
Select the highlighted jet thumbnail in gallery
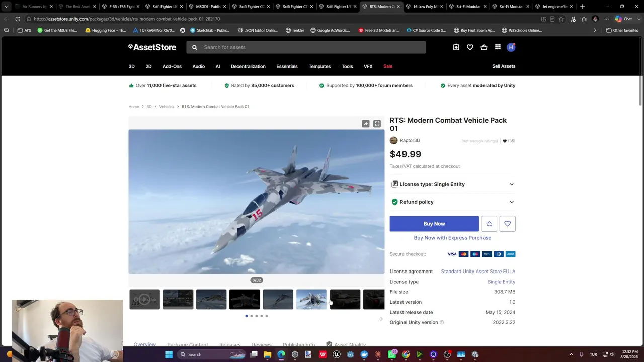(311, 300)
